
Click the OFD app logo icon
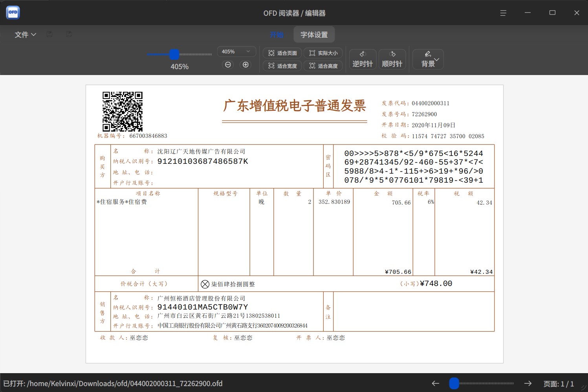13,13
